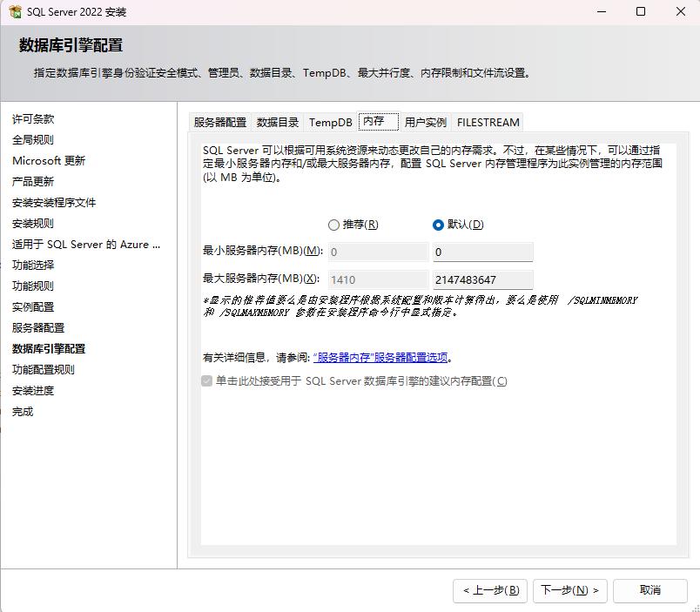Switch to the 服务器配置 tab
This screenshot has height=612, width=700.
(x=220, y=123)
